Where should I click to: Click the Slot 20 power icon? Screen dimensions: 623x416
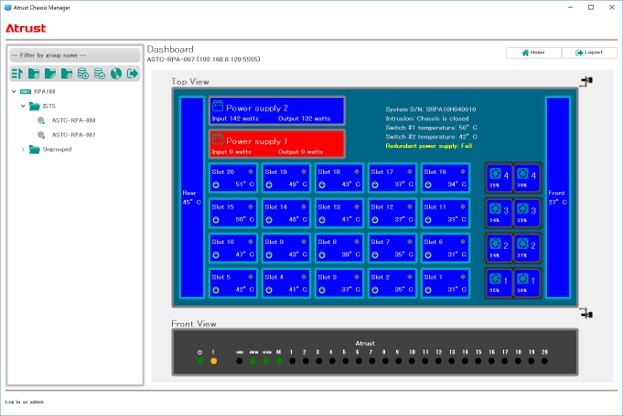pyautogui.click(x=215, y=184)
